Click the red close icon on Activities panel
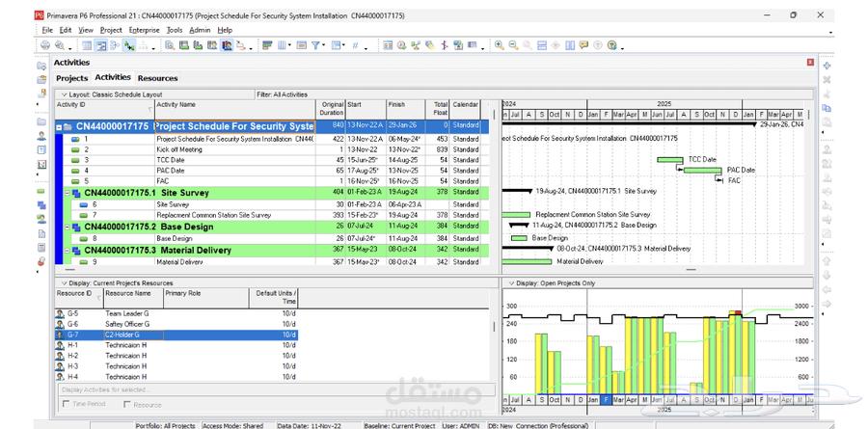 tap(809, 62)
